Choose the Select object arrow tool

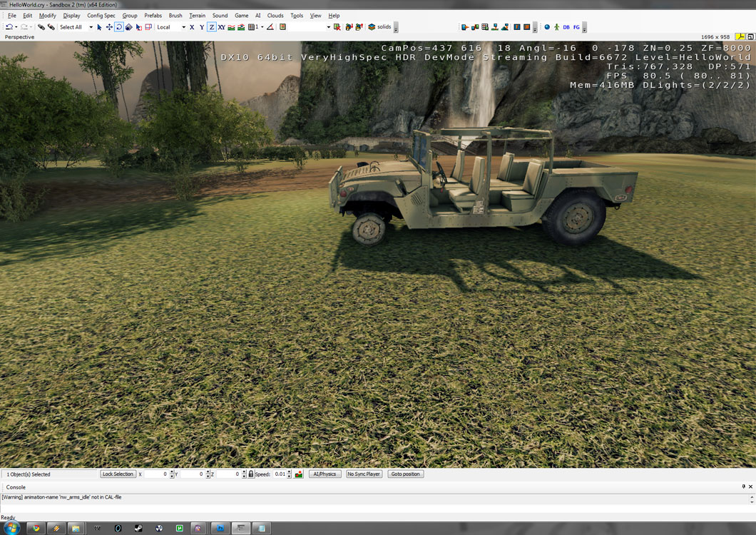(x=99, y=27)
